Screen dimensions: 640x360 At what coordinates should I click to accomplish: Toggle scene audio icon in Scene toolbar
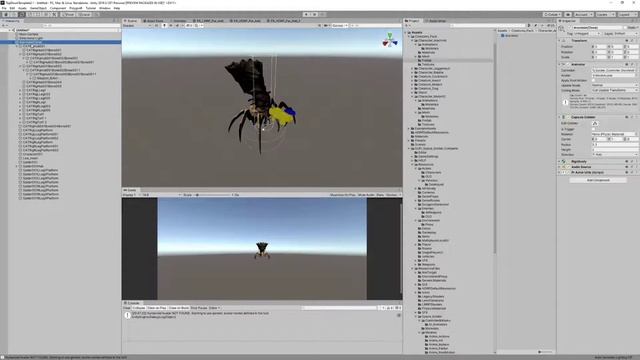pyautogui.click(x=171, y=26)
